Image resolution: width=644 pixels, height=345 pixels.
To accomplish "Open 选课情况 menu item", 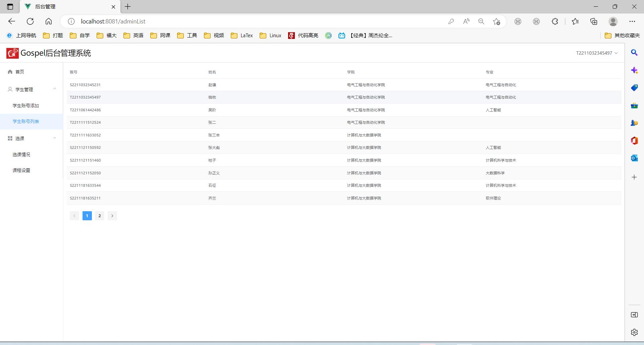I will 21,155.
